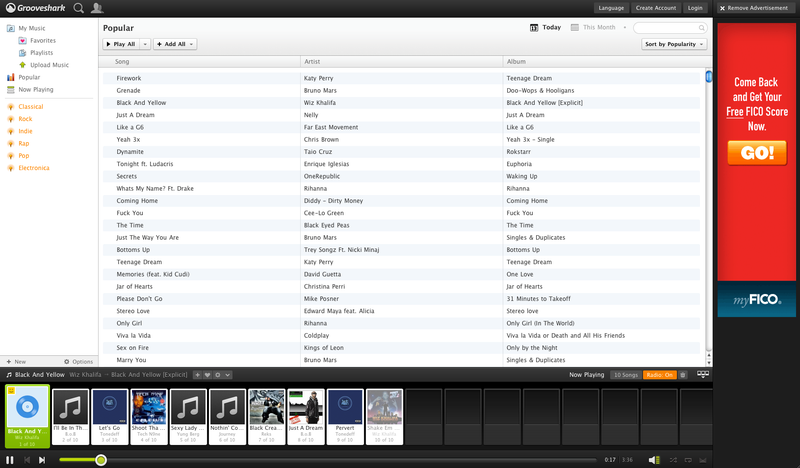Open the Language menu

click(x=611, y=8)
